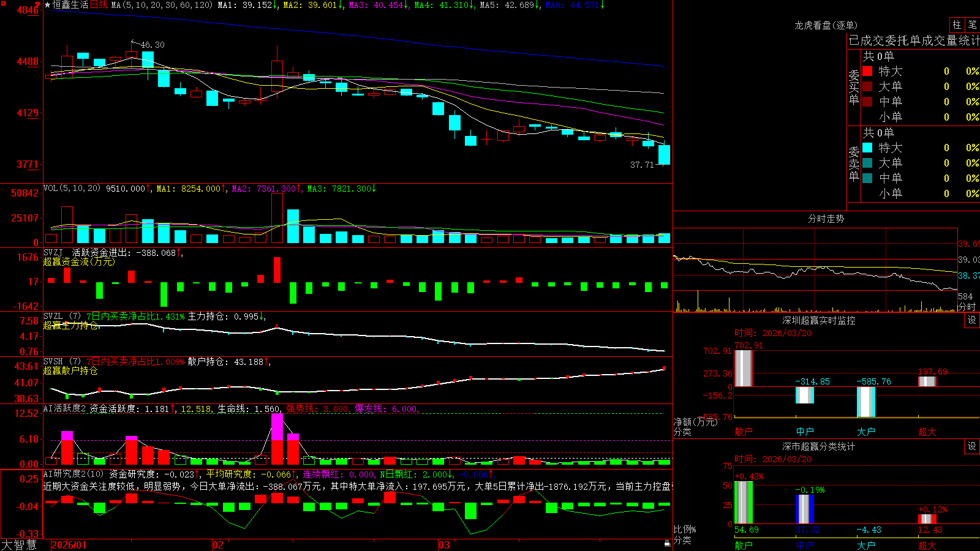Viewport: 980px width, 551px height.
Task: Click the dark red 大单 buy-order swatch
Action: click(x=867, y=86)
